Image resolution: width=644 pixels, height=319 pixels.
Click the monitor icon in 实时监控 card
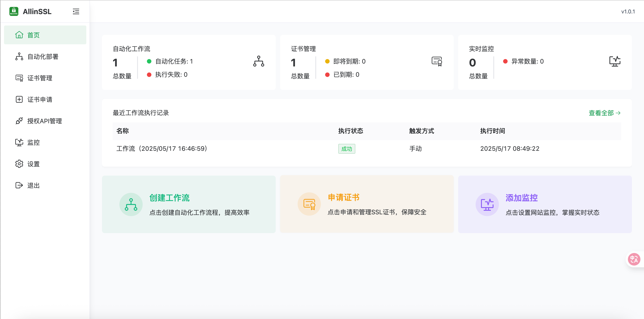[614, 61]
